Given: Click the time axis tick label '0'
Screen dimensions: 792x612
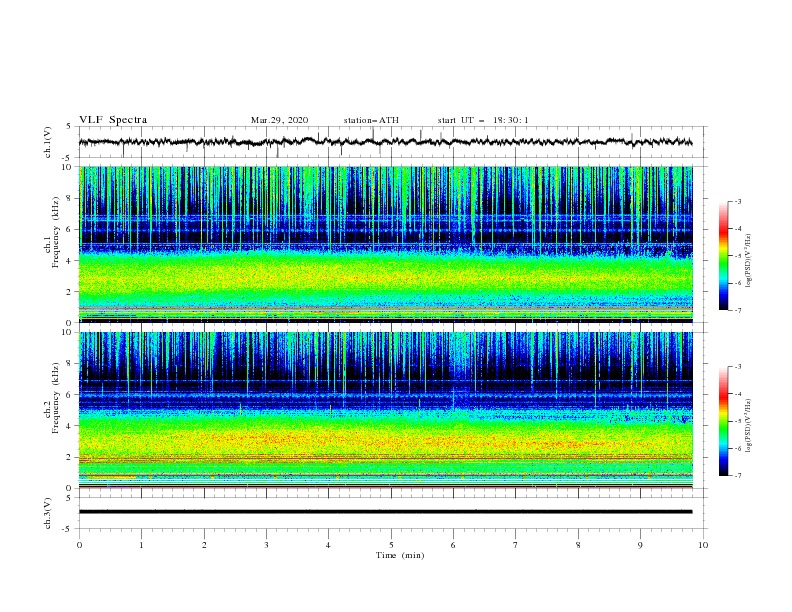Looking at the screenshot, I should coord(79,545).
